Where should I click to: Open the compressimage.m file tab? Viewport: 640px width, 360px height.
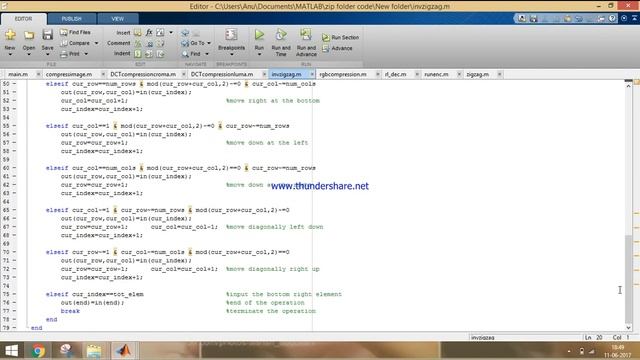(x=69, y=74)
